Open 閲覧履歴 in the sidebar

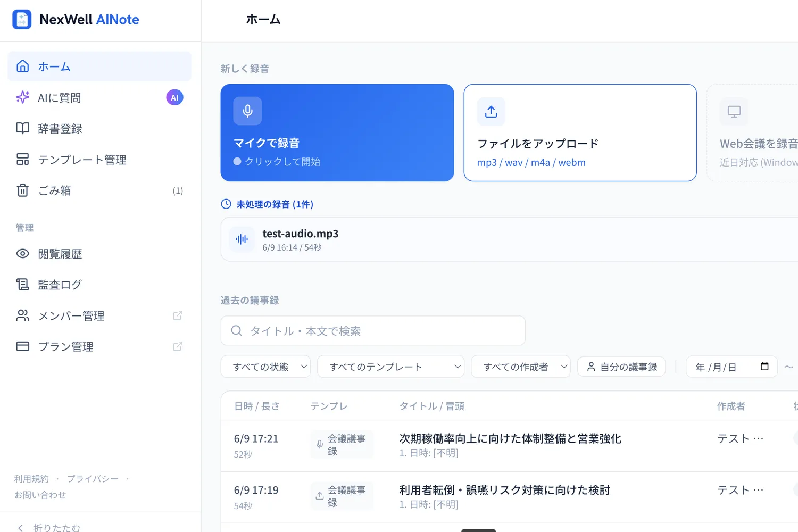pos(99,254)
